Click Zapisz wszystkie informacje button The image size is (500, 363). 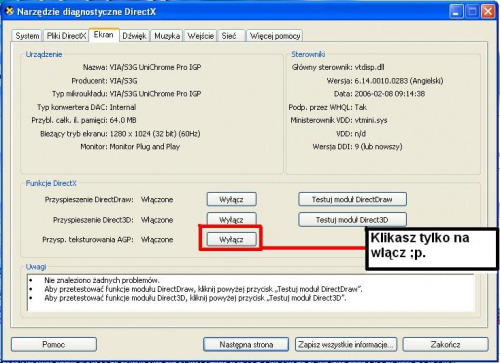346,344
